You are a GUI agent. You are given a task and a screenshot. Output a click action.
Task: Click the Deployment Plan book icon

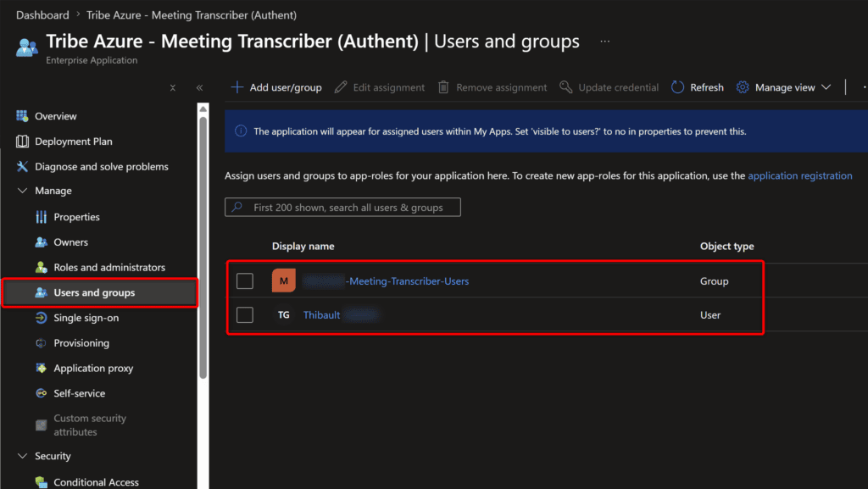tap(22, 142)
